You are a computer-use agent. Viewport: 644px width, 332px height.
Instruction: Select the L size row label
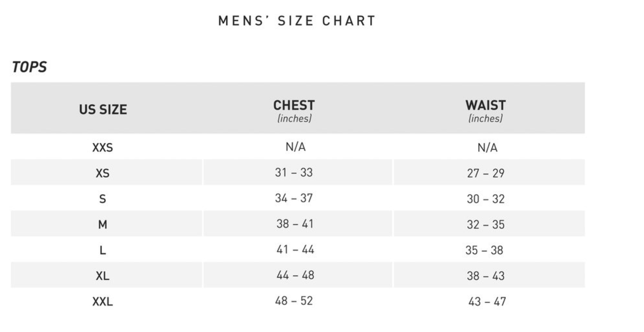(x=103, y=251)
